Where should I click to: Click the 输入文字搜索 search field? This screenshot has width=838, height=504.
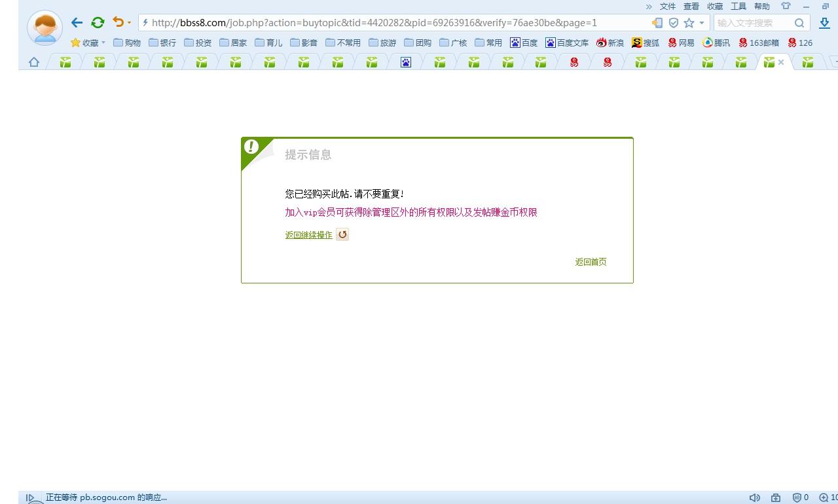coord(753,23)
